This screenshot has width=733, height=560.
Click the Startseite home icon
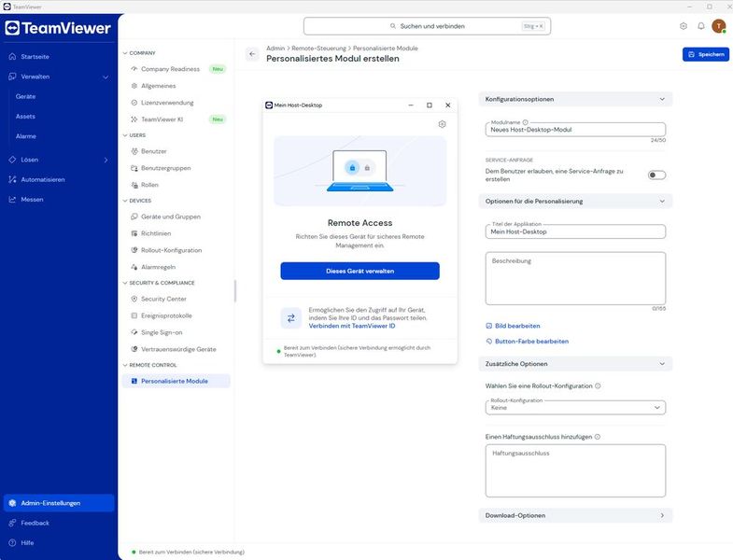click(x=13, y=57)
